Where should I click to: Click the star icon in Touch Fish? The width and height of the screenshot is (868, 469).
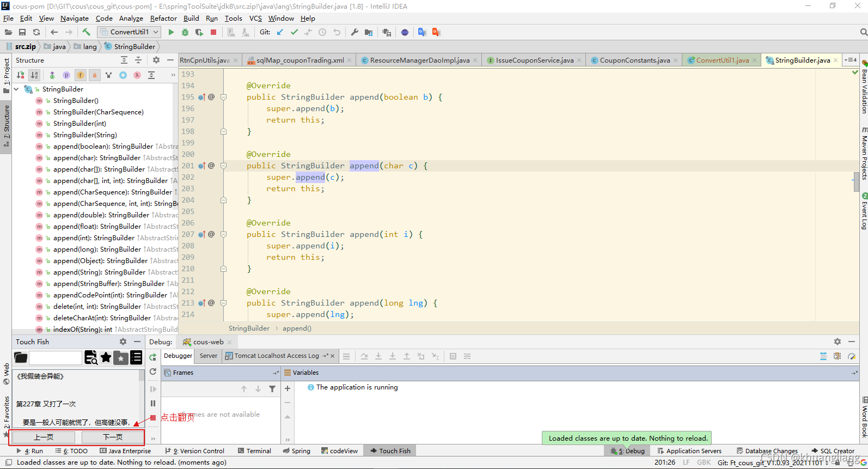[x=106, y=357]
